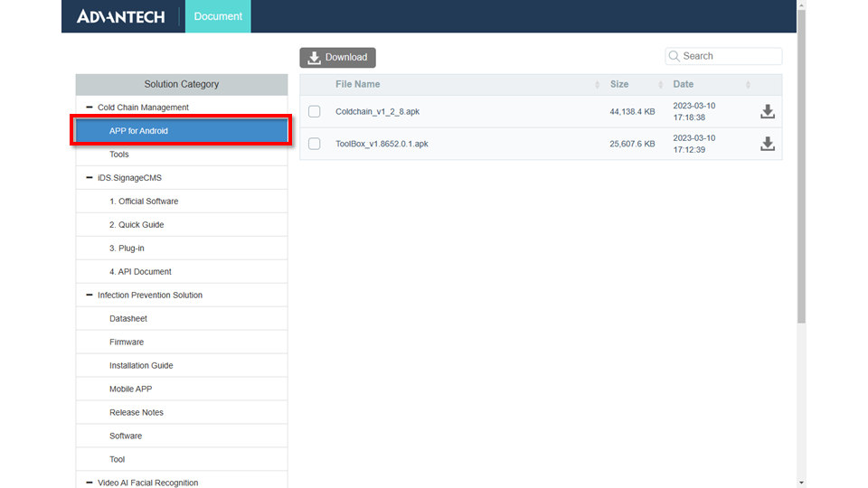
Task: Sort by File Name column arrows
Action: pyautogui.click(x=597, y=85)
